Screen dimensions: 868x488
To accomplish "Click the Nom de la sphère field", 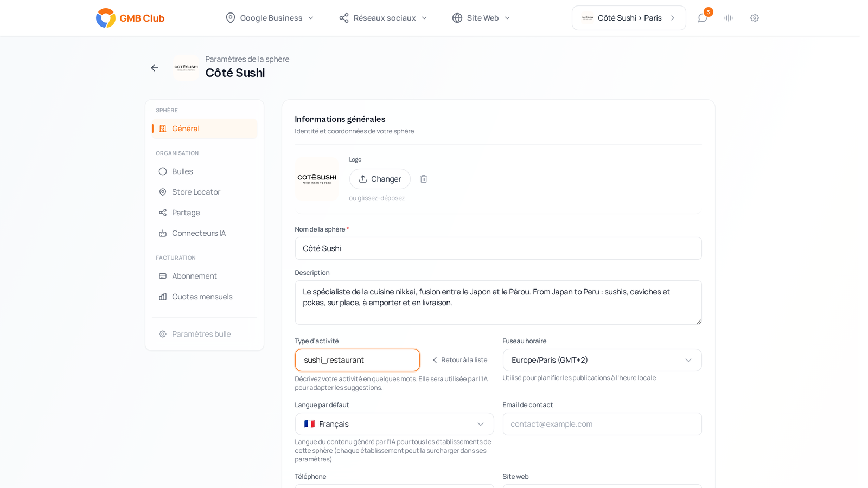I will click(499, 248).
